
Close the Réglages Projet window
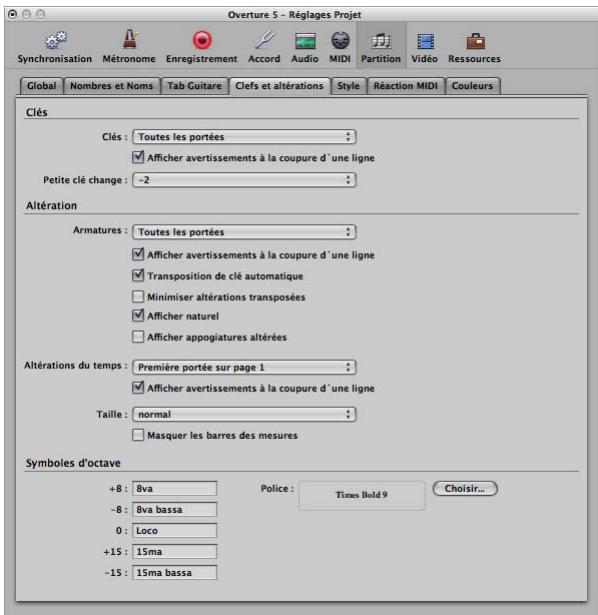13,15
